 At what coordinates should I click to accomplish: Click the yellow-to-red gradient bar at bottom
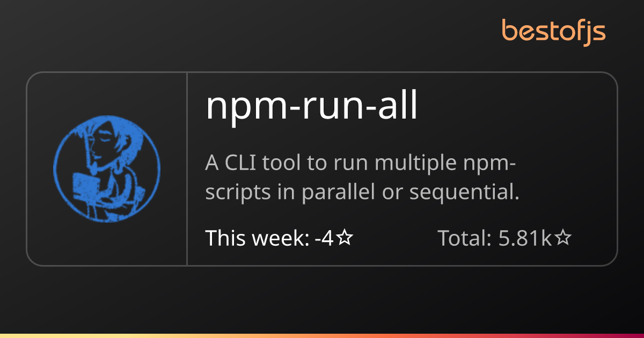(x=322, y=336)
